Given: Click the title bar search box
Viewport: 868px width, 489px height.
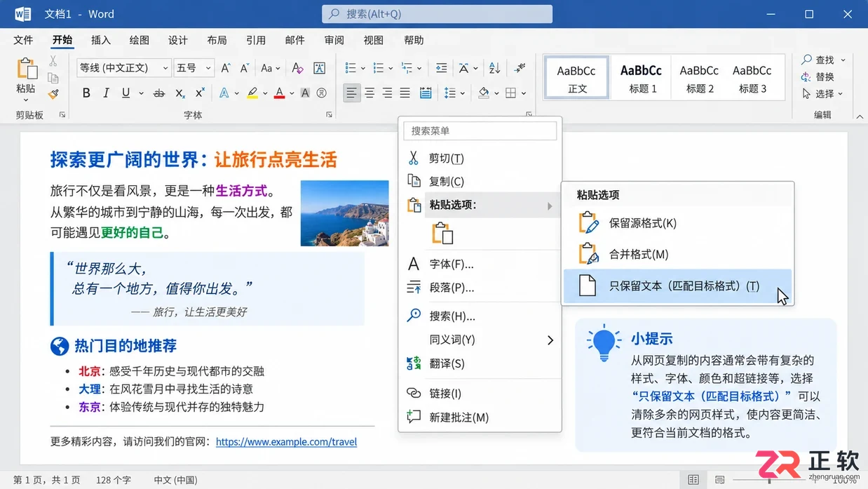Looking at the screenshot, I should (x=438, y=14).
